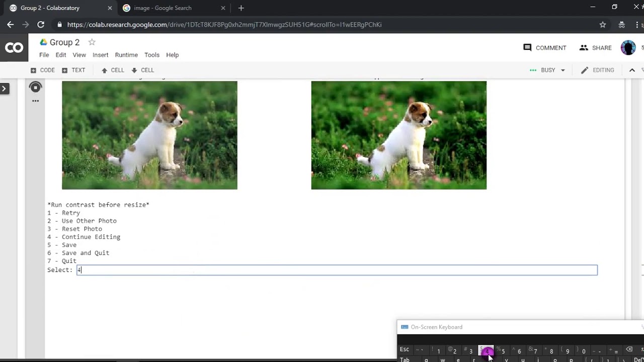Click the Esc key on On-Screen Keyboard
The height and width of the screenshot is (362, 644).
click(405, 349)
